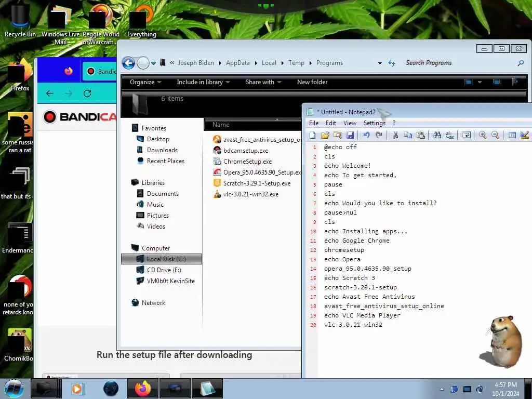Select CD Drive (E:) in the sidebar
The height and width of the screenshot is (399, 532).
coord(164,270)
